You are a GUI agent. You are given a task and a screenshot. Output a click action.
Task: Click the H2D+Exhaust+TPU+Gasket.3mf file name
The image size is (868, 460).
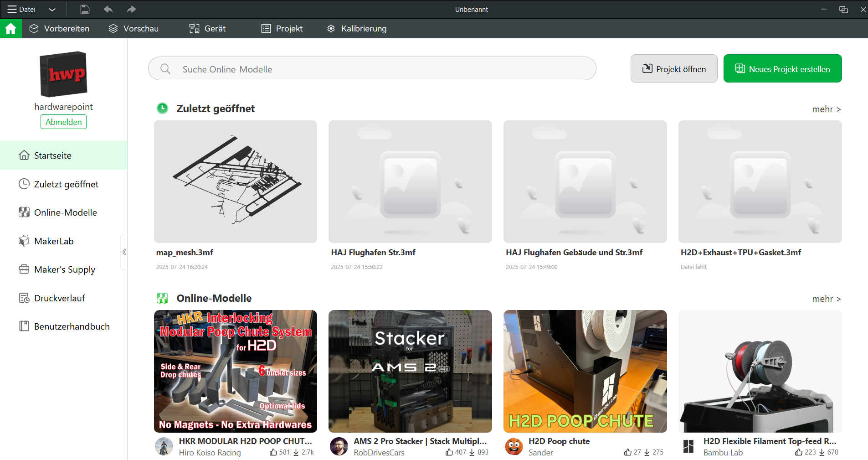coord(741,253)
